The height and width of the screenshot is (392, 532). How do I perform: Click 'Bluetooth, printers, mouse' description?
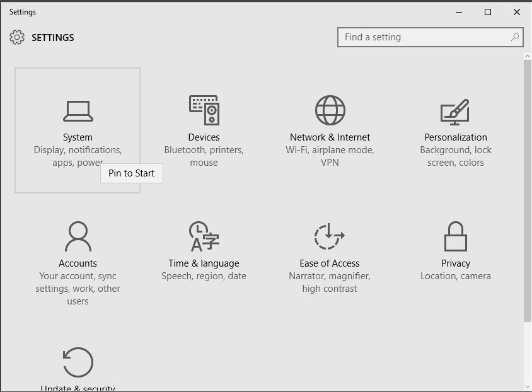(204, 156)
